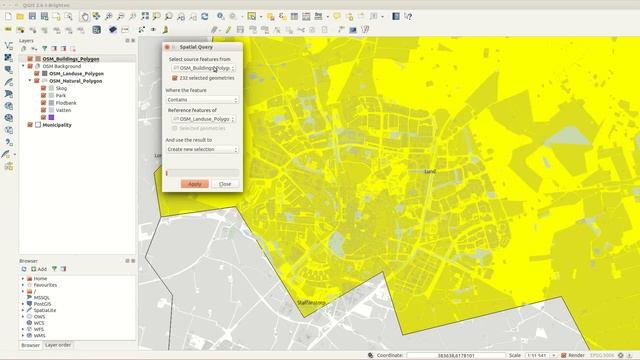This screenshot has width=640, height=360.
Task: Open the Field Calculator icon
Action: click(306, 16)
